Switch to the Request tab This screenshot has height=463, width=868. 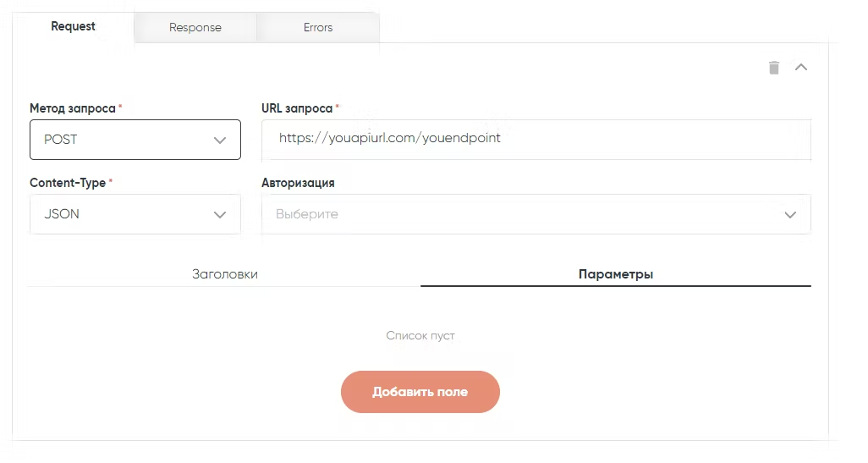(74, 26)
